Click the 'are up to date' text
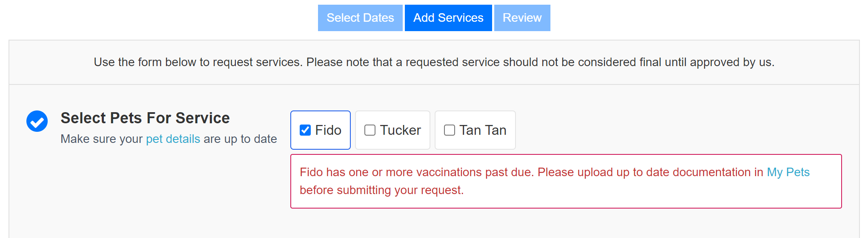868x238 pixels. click(x=240, y=139)
